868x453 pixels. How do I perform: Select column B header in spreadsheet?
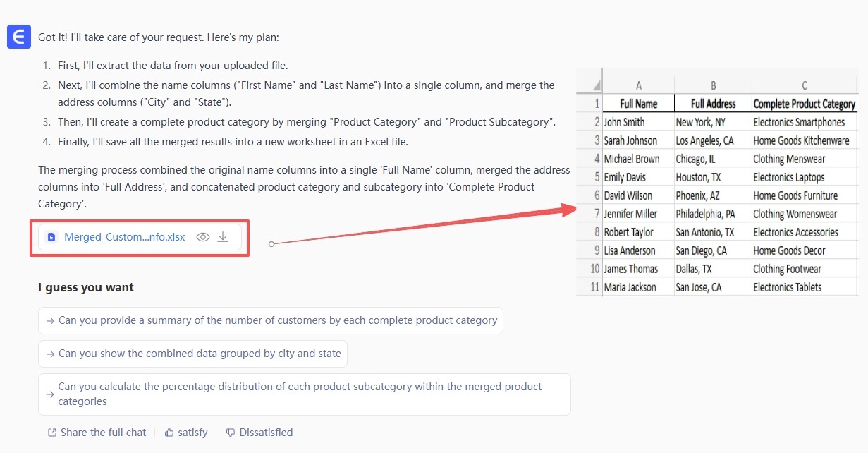[713, 85]
